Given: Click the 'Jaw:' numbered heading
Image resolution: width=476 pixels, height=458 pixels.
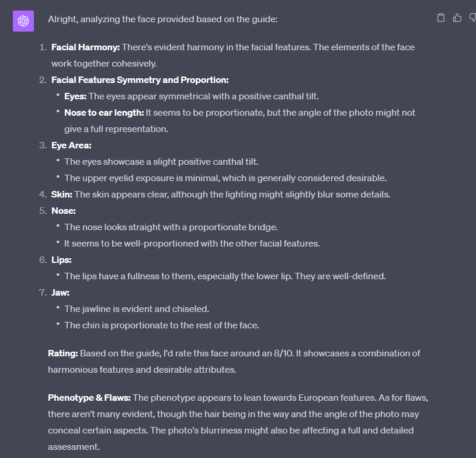Looking at the screenshot, I should click(x=60, y=292).
